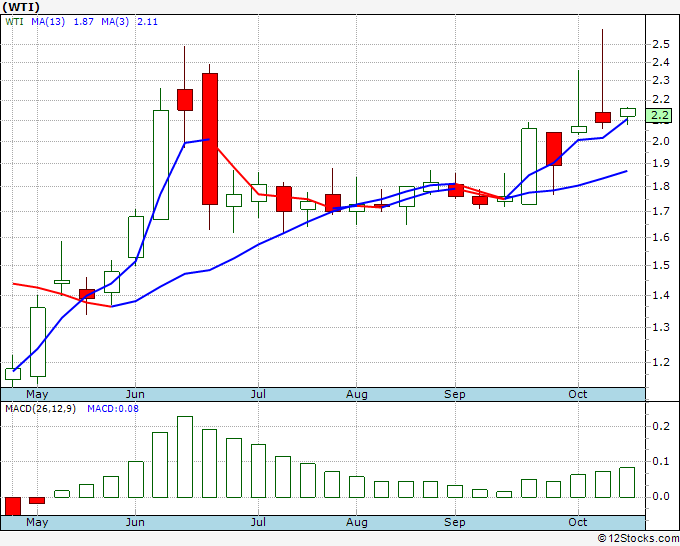Click the last MACD histogram bar in October

click(627, 482)
